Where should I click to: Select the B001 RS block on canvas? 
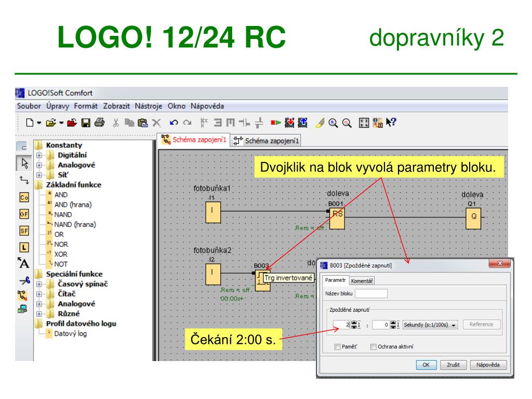click(337, 219)
